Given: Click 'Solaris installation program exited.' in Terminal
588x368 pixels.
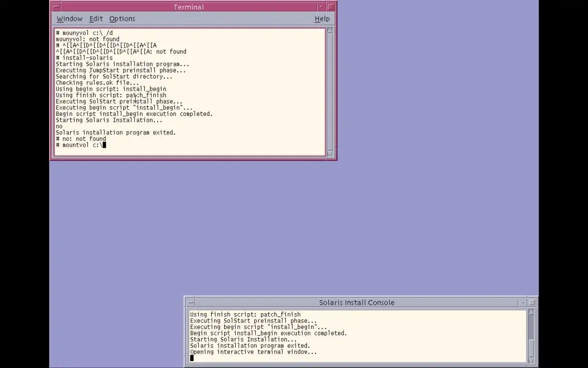Looking at the screenshot, I should [x=116, y=132].
